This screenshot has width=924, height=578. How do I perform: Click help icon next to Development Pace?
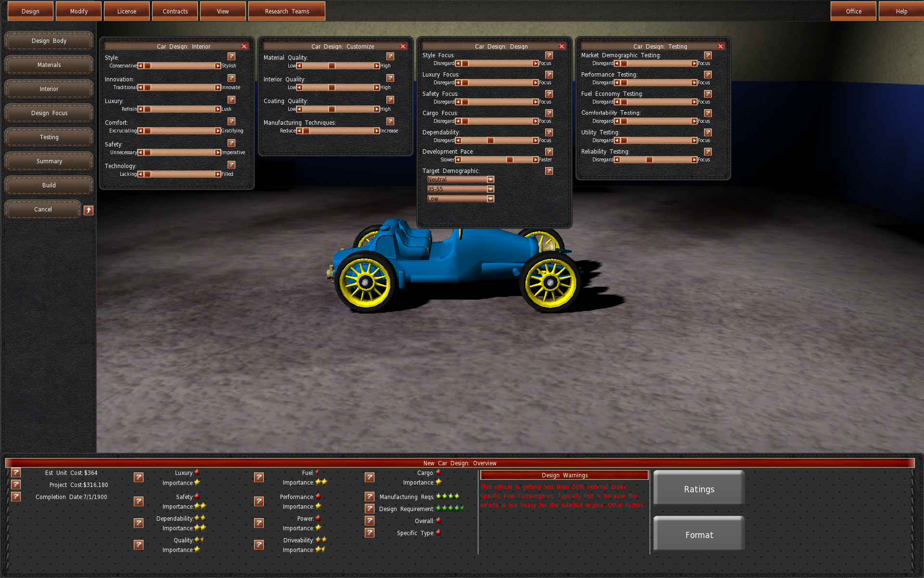(549, 152)
